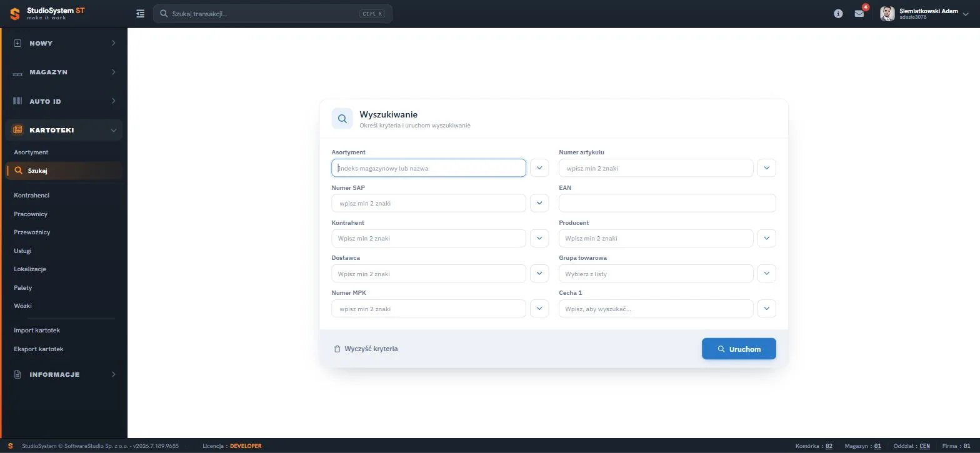The image size is (980, 453).
Task: Click the AUTO ID barcode icon
Action: (x=17, y=101)
